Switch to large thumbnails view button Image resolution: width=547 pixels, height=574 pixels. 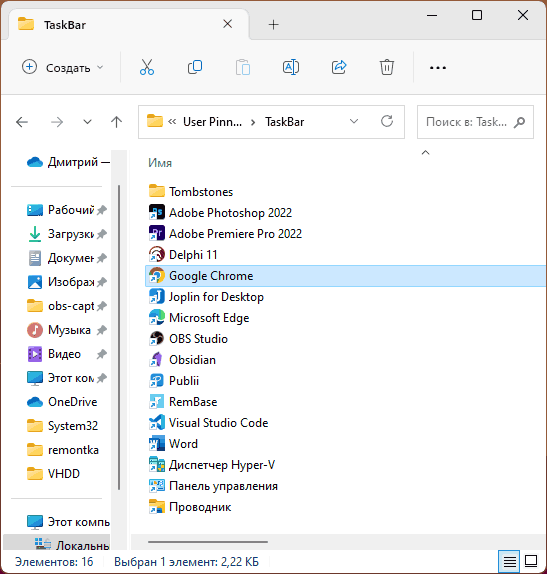click(531, 561)
